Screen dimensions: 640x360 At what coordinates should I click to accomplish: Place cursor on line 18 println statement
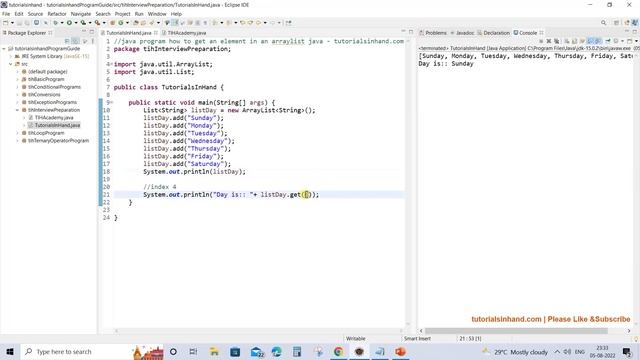194,172
